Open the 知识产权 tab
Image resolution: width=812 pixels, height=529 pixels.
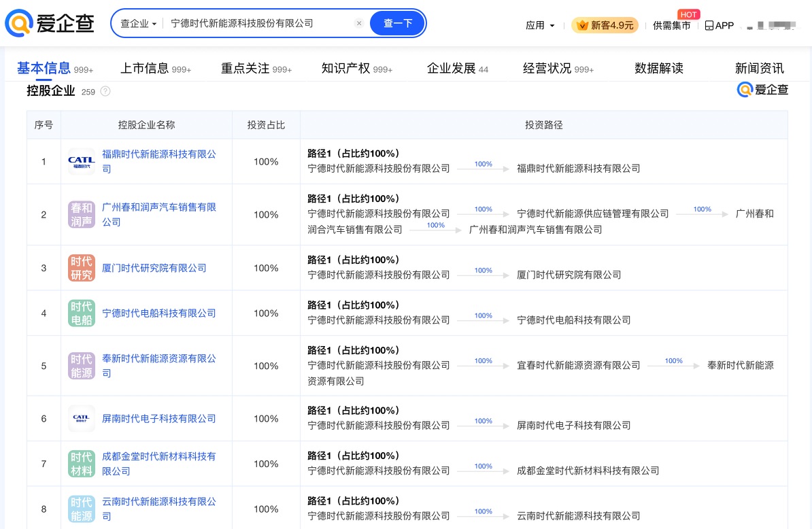pos(346,67)
